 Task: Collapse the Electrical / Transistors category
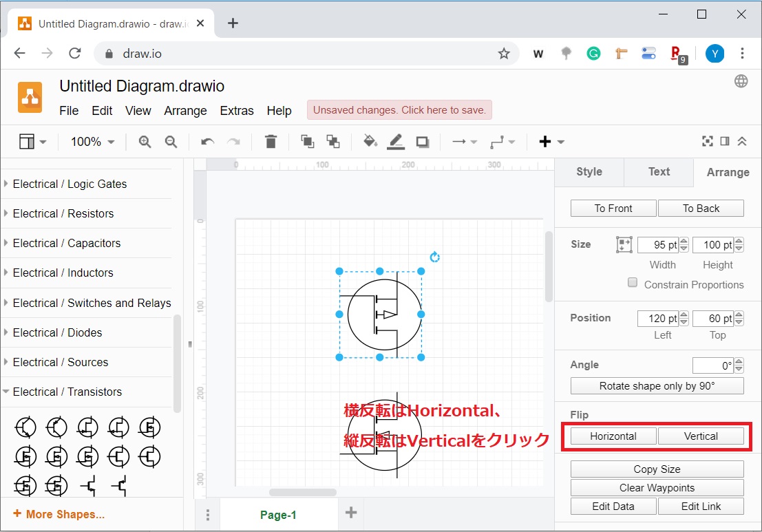point(67,392)
